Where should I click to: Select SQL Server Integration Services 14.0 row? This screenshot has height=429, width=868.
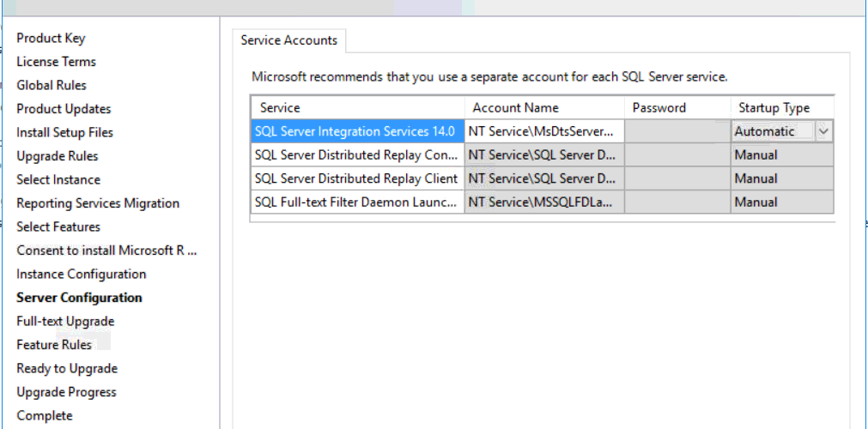tap(355, 131)
